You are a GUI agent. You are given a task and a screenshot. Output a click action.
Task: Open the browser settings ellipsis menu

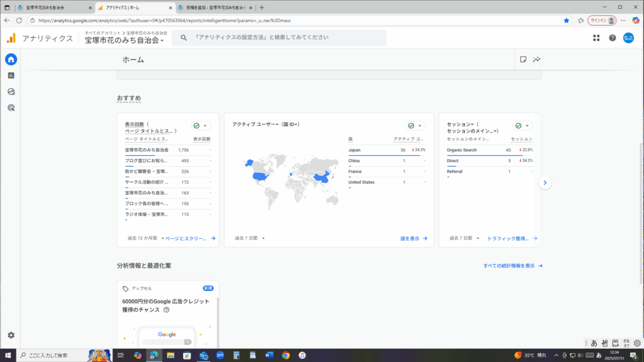pos(623,21)
